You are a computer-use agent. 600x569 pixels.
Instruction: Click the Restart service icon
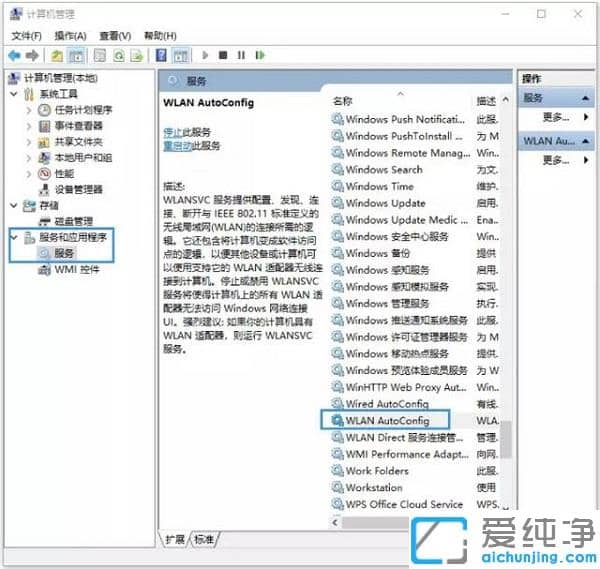pos(260,55)
